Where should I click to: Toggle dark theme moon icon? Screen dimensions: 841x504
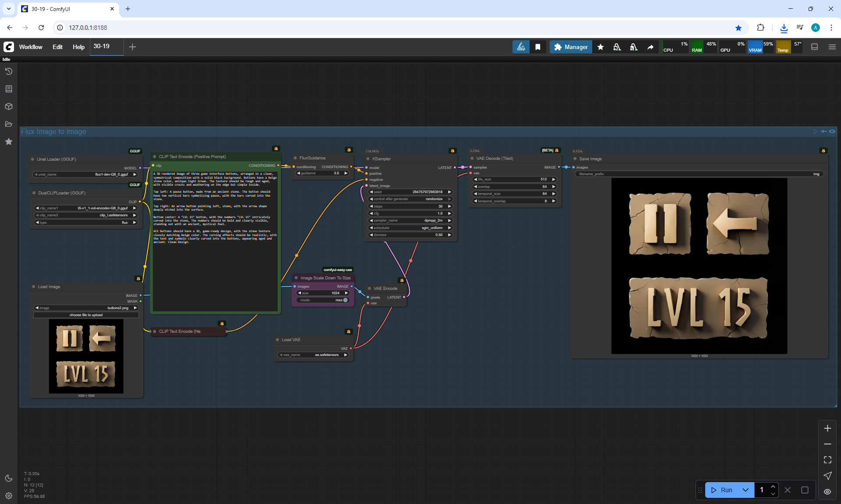click(9, 478)
